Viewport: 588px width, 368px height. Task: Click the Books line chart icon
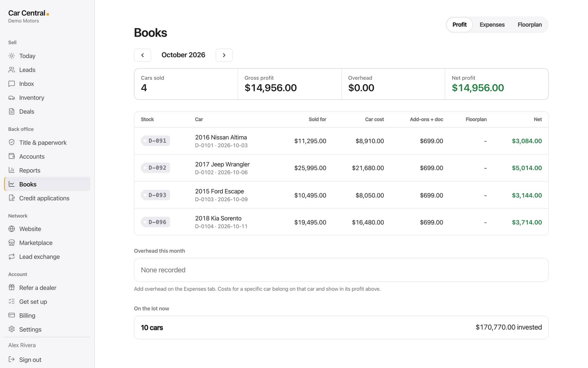[12, 184]
